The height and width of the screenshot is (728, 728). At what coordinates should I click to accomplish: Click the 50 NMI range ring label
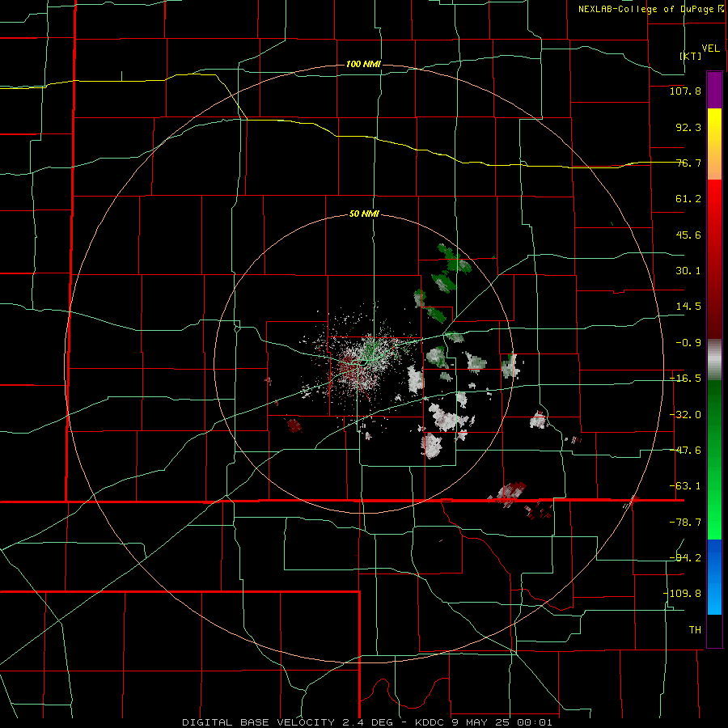click(x=364, y=214)
